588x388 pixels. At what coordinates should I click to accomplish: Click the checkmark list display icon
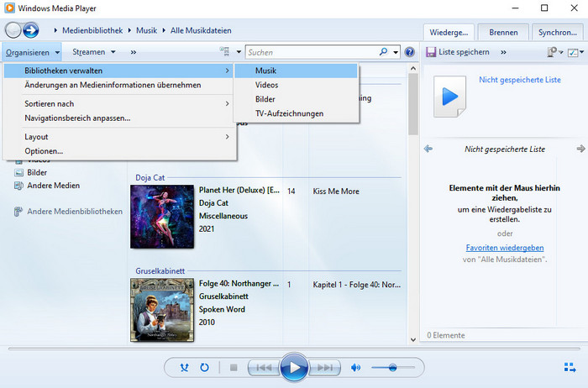[x=573, y=52]
